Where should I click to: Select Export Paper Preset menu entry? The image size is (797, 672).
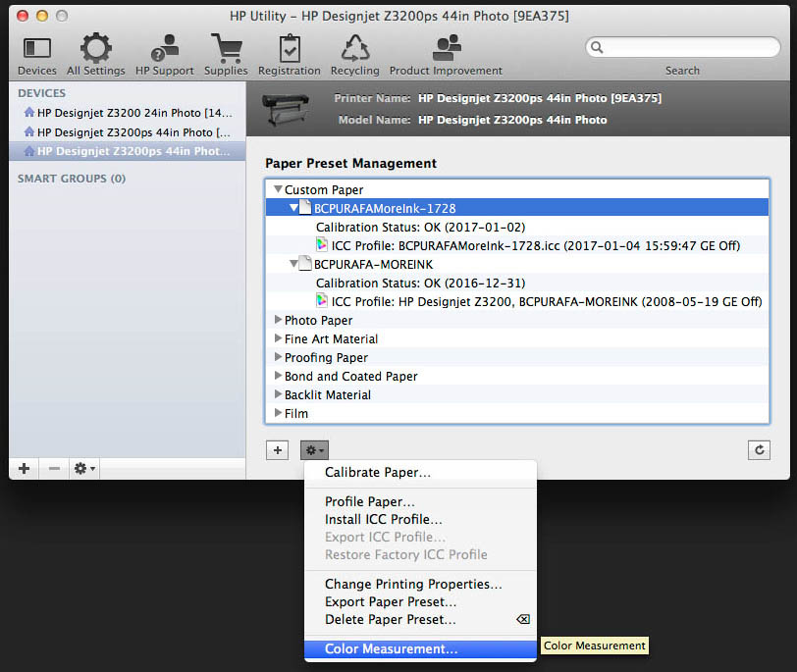point(390,602)
